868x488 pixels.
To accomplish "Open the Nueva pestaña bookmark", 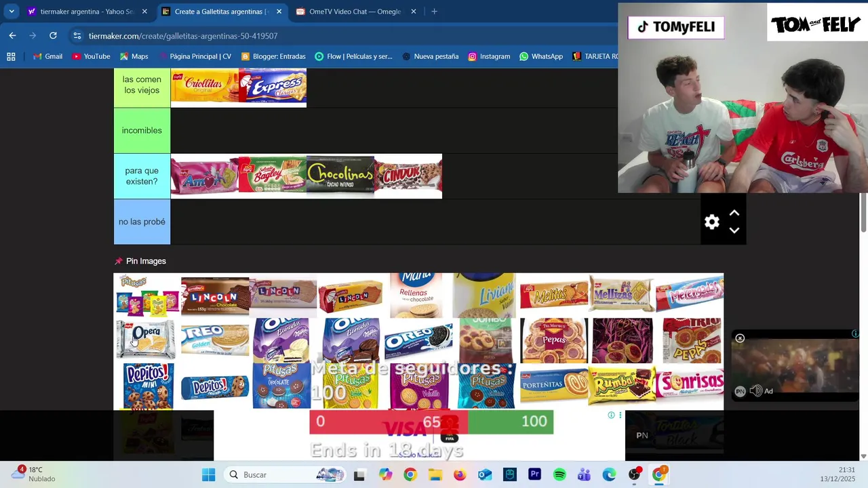I will pos(430,56).
